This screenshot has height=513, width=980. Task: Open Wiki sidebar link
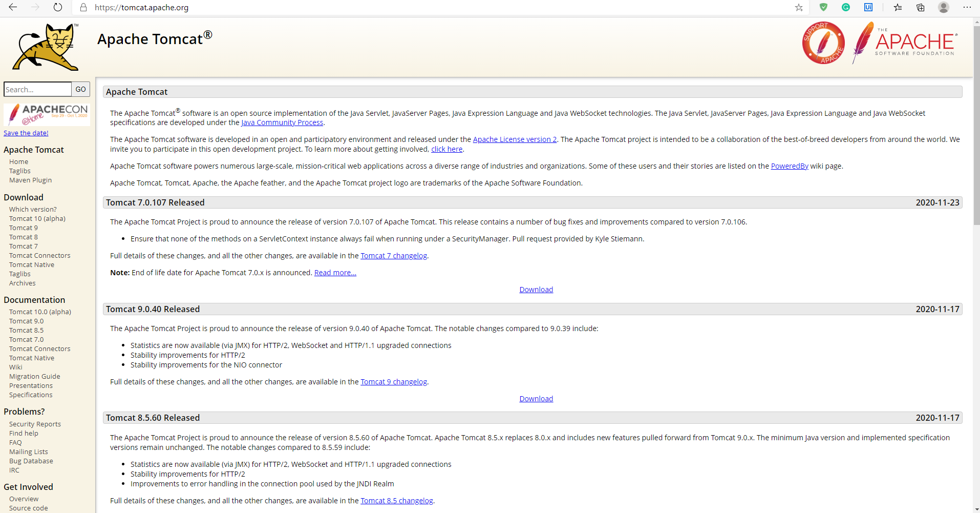coord(16,367)
